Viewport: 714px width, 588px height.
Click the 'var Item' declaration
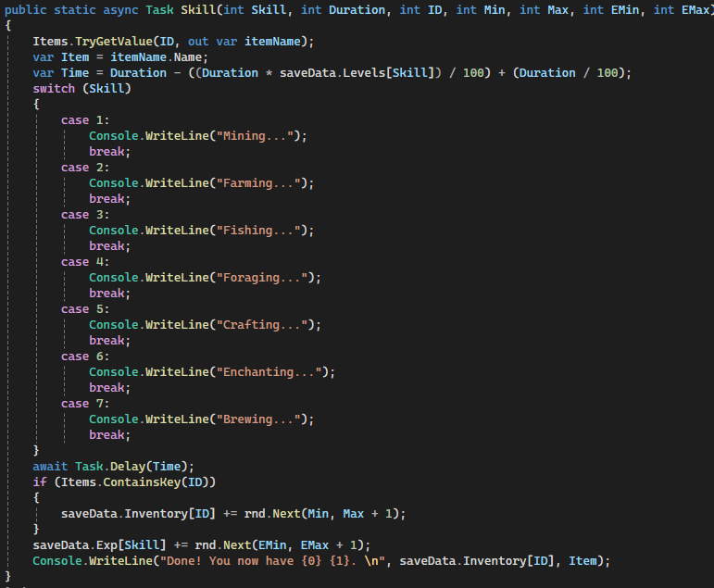pyautogui.click(x=60, y=57)
